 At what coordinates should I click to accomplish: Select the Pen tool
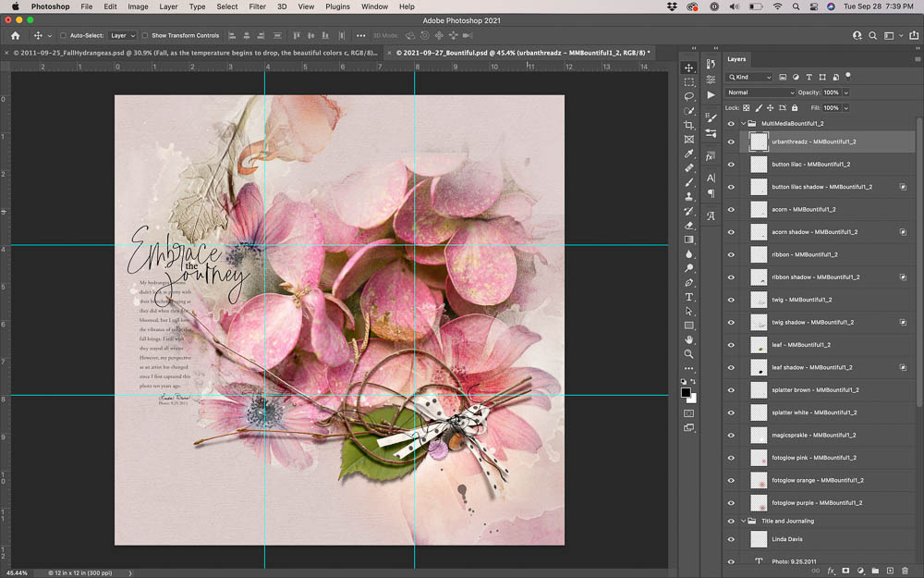point(688,282)
